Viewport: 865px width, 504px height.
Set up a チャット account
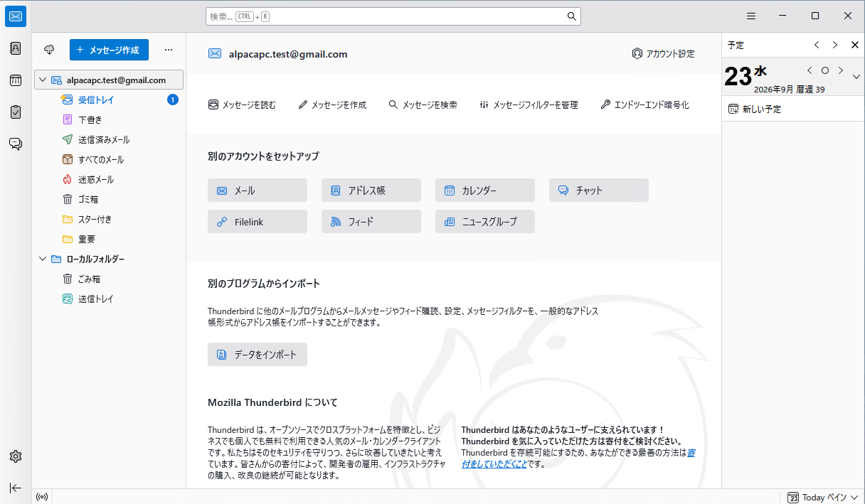tap(599, 191)
